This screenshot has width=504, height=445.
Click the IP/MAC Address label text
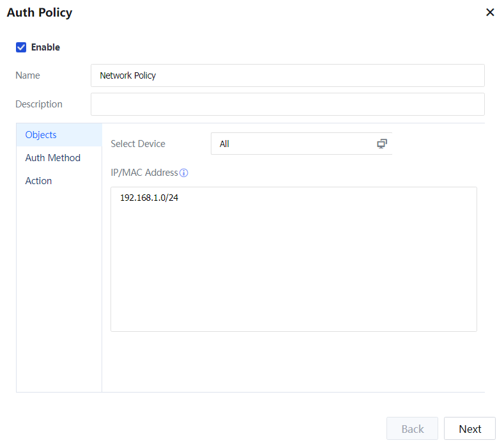coord(144,173)
